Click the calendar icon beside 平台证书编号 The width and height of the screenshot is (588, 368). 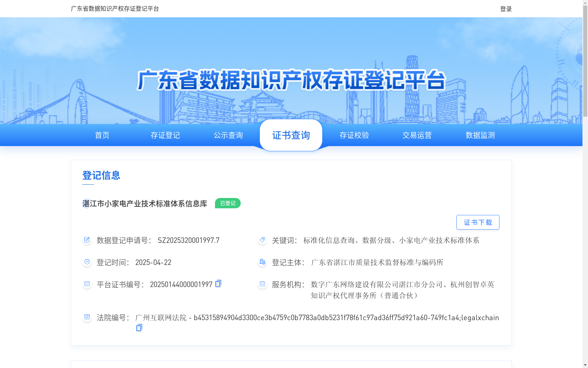87,284
